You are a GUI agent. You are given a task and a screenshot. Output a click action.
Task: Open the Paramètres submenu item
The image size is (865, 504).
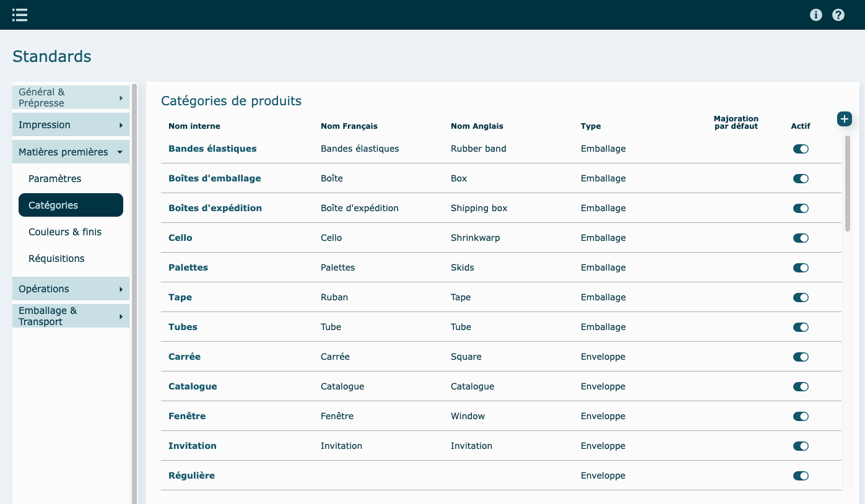(55, 179)
